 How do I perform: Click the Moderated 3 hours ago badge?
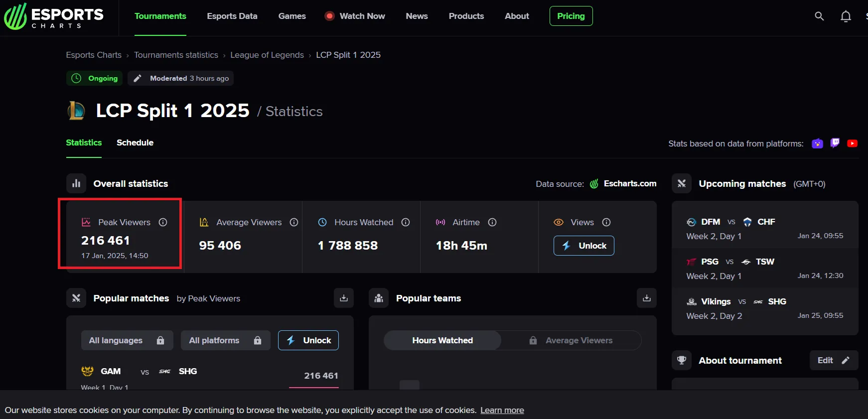coord(180,78)
